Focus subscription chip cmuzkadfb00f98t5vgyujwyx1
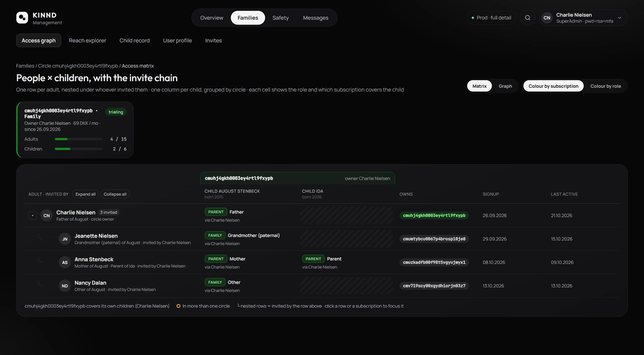Screen dimensions: 644x355 click(x=434, y=262)
